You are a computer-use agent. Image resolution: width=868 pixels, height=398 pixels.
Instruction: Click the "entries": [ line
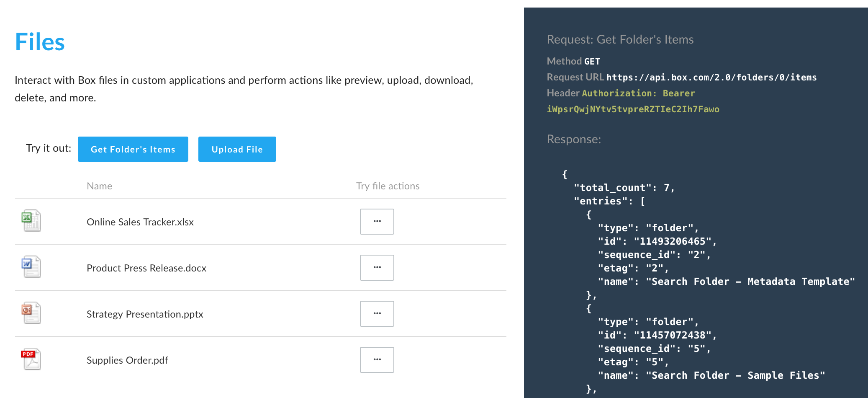pos(610,201)
